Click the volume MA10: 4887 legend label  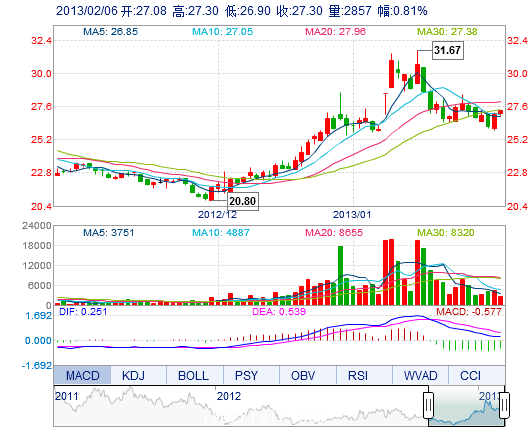(x=221, y=233)
